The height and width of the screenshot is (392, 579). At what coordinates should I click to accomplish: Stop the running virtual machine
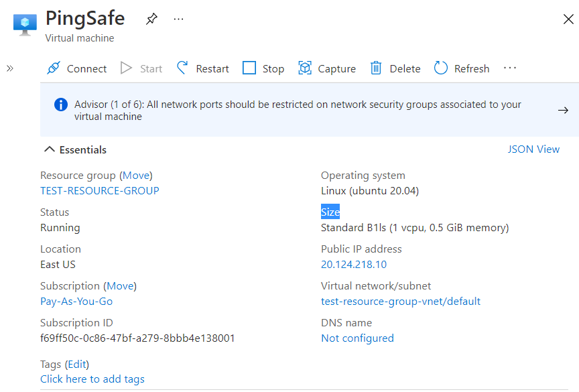pyautogui.click(x=263, y=68)
